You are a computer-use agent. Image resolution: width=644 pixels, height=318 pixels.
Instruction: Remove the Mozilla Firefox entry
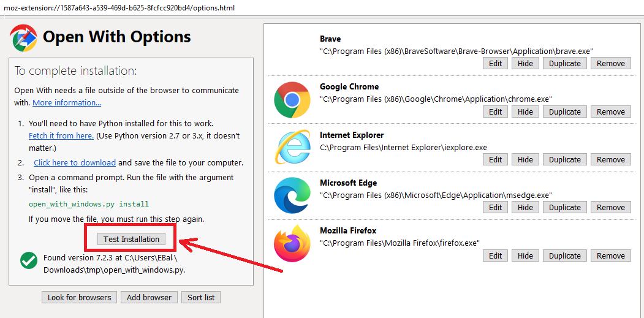611,256
